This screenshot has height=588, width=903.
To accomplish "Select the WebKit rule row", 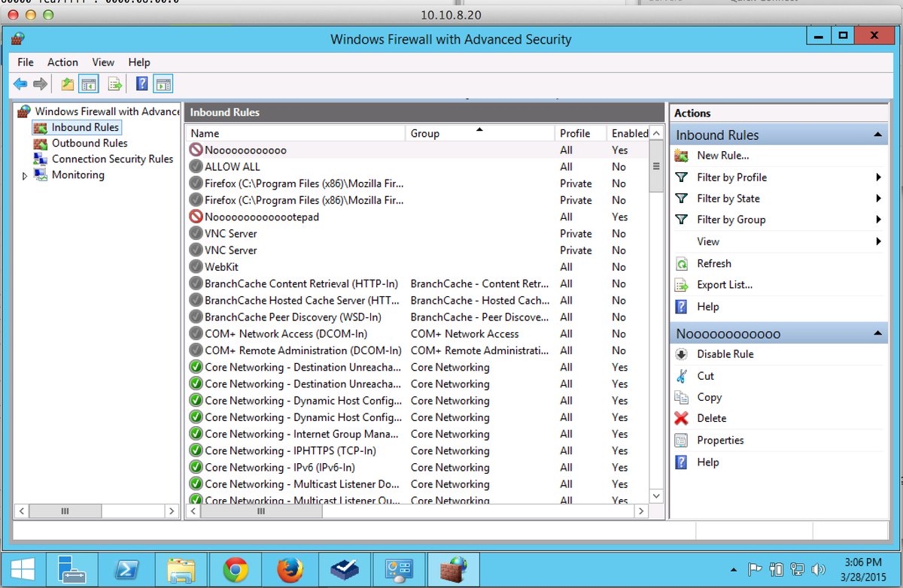I will (x=417, y=267).
